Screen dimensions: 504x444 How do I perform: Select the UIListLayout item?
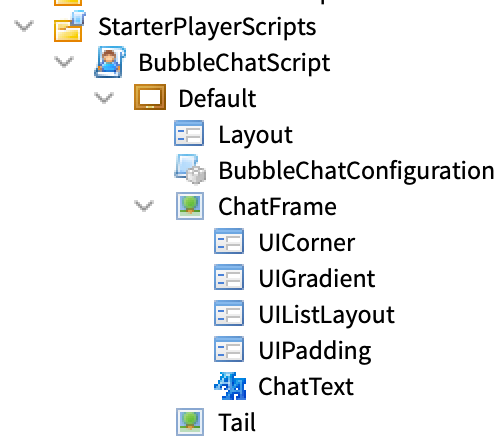click(x=327, y=314)
